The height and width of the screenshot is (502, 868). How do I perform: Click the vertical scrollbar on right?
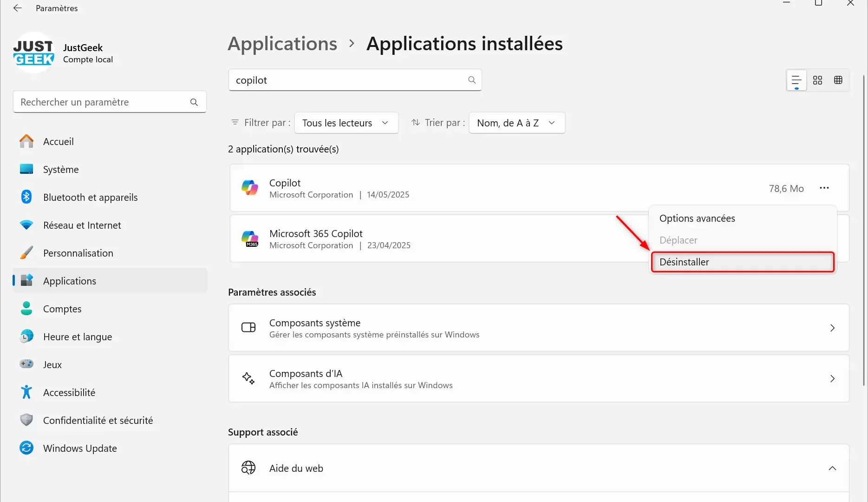pyautogui.click(x=864, y=230)
